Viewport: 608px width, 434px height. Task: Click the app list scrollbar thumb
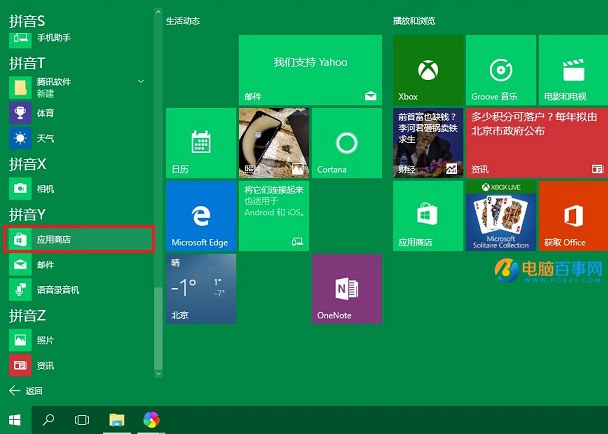coord(158,328)
